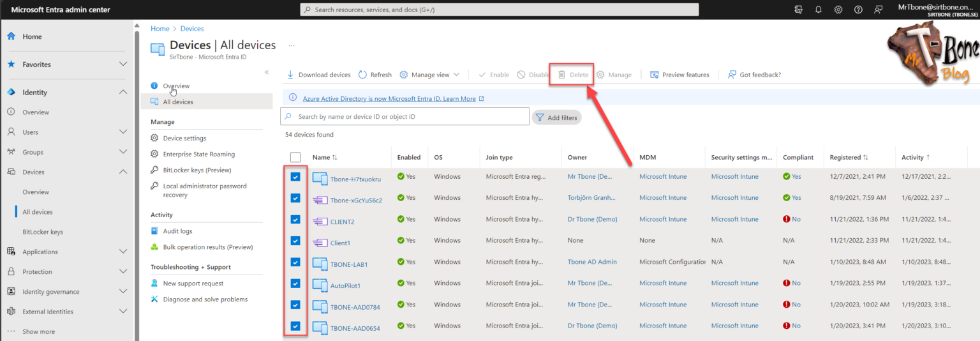The image size is (980, 341).
Task: Click the Manage toolbar button
Action: coord(614,75)
